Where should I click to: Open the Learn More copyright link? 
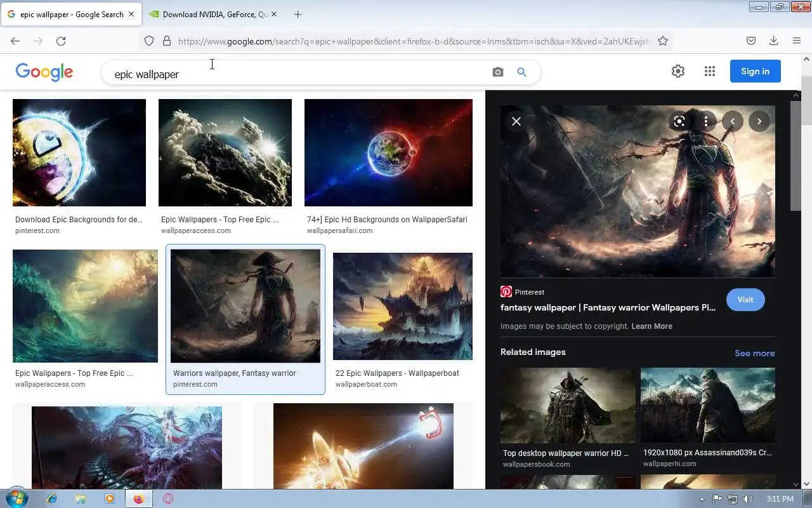coord(652,326)
